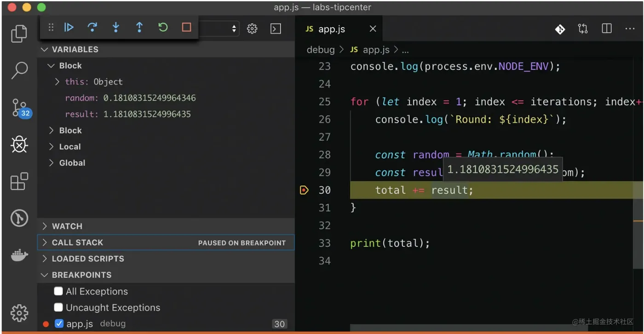The width and height of the screenshot is (644, 334).
Task: Open the debug configuration dropdown
Action: coord(220,29)
